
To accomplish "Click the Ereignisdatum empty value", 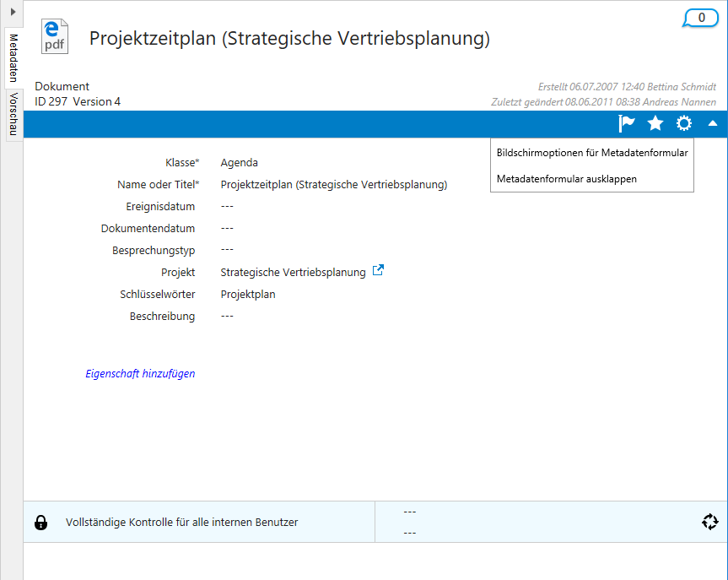I will pyautogui.click(x=227, y=207).
